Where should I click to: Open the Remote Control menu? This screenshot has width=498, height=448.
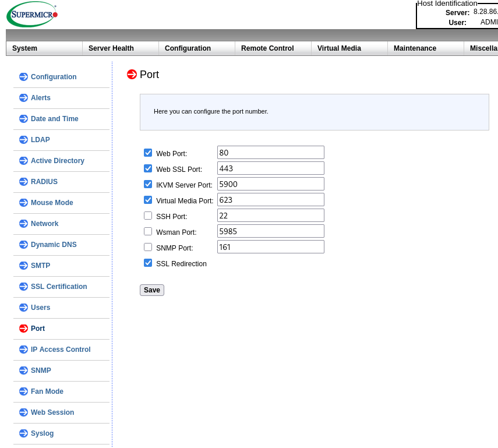(x=267, y=48)
